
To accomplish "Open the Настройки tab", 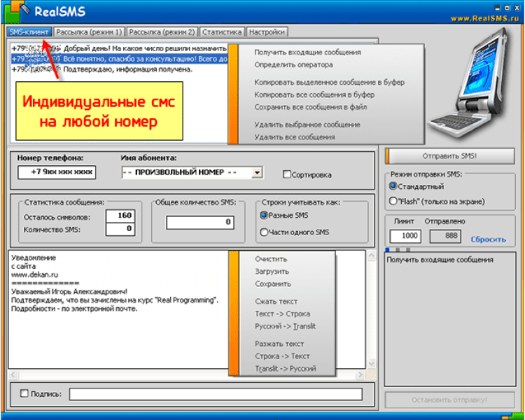I will [267, 32].
